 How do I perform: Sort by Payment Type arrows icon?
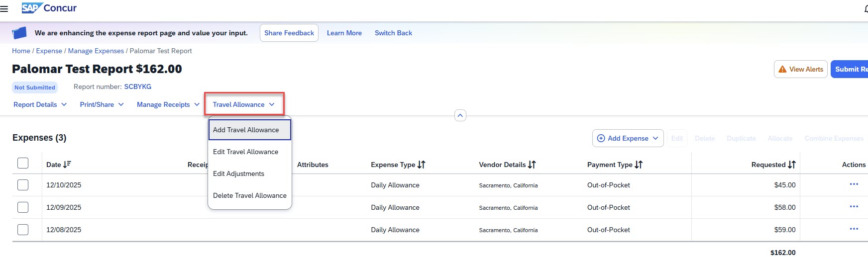pyautogui.click(x=639, y=165)
